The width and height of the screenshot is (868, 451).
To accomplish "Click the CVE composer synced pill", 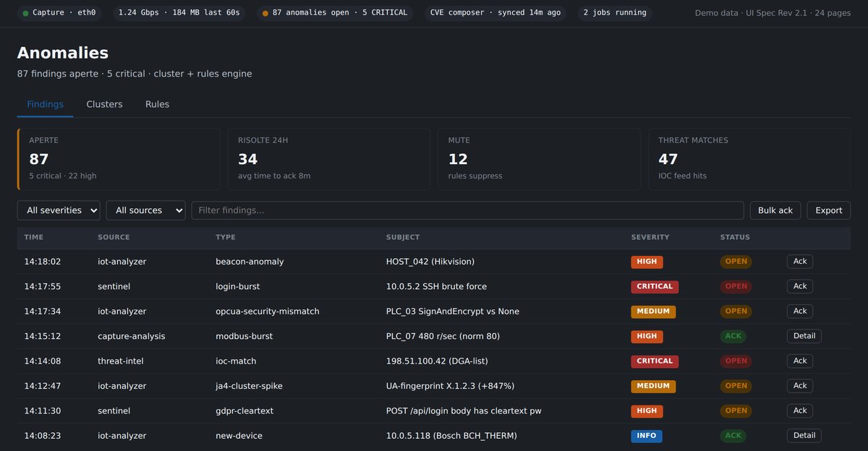I will [495, 13].
